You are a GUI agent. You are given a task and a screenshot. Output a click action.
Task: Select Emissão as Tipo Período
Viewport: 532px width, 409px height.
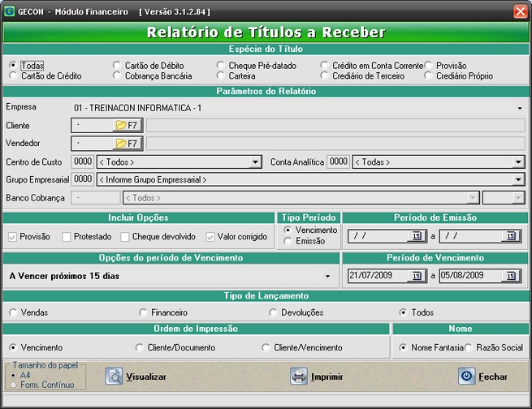(289, 241)
